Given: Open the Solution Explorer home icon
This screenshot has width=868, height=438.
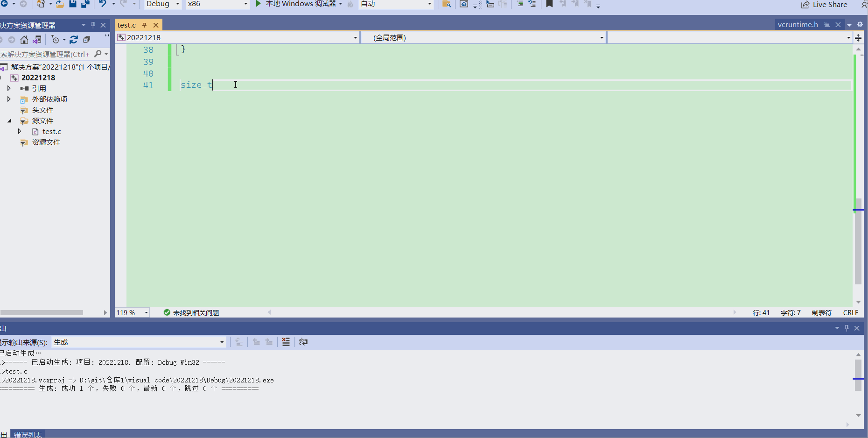Looking at the screenshot, I should [x=24, y=40].
